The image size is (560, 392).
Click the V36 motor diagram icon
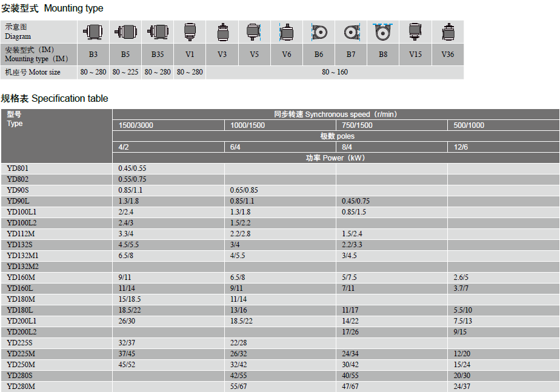pos(448,32)
